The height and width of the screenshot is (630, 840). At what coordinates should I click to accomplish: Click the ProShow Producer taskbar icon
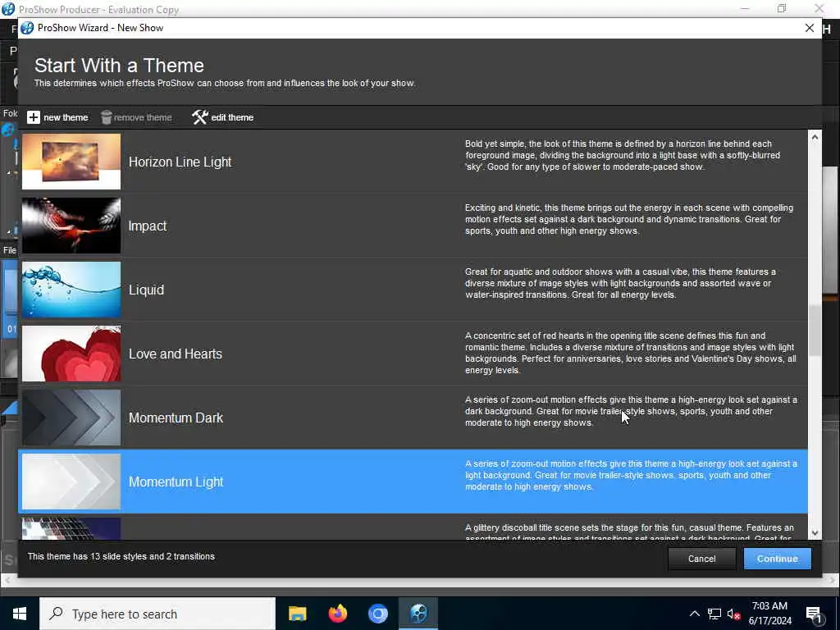click(418, 614)
